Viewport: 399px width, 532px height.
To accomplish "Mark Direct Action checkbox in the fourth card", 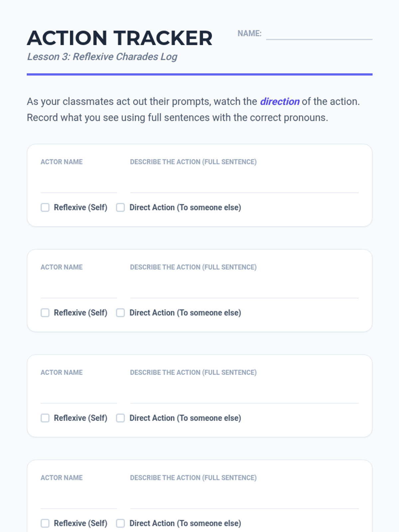I will [120, 523].
